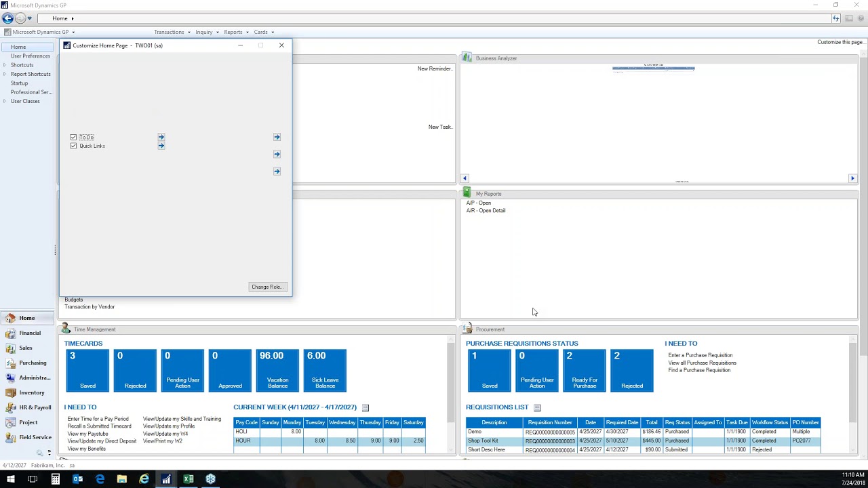This screenshot has height=488, width=868.
Task: Click the Home breadcrumb in address bar
Action: (60, 18)
